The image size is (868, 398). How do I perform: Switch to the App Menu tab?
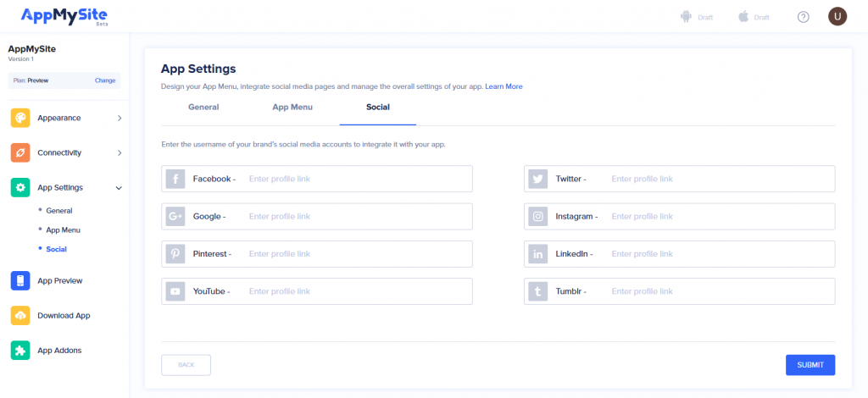[292, 108]
